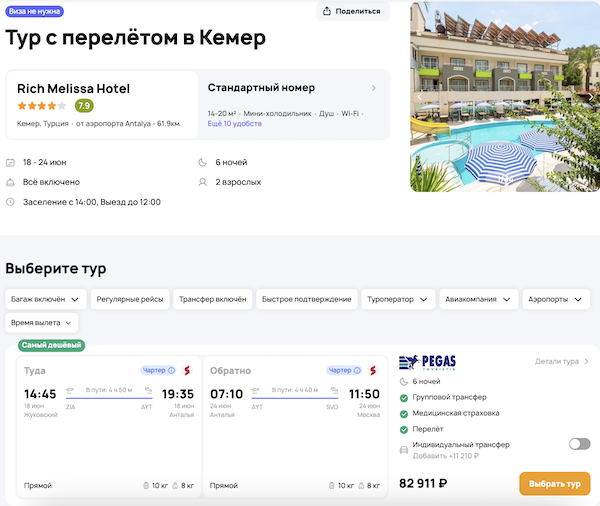Click the calendar icon beside 18 - 24 июн
Image resolution: width=600 pixels, height=506 pixels.
(x=10, y=162)
